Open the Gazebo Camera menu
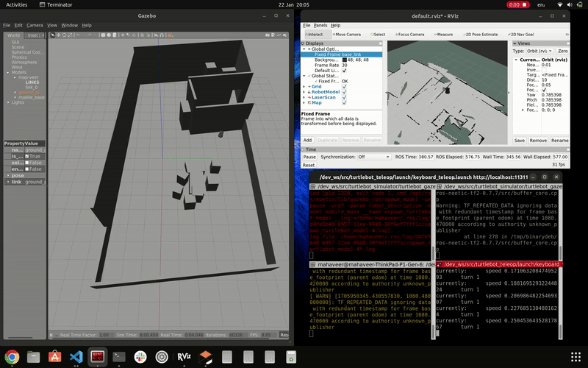The height and width of the screenshot is (368, 588). [35, 25]
